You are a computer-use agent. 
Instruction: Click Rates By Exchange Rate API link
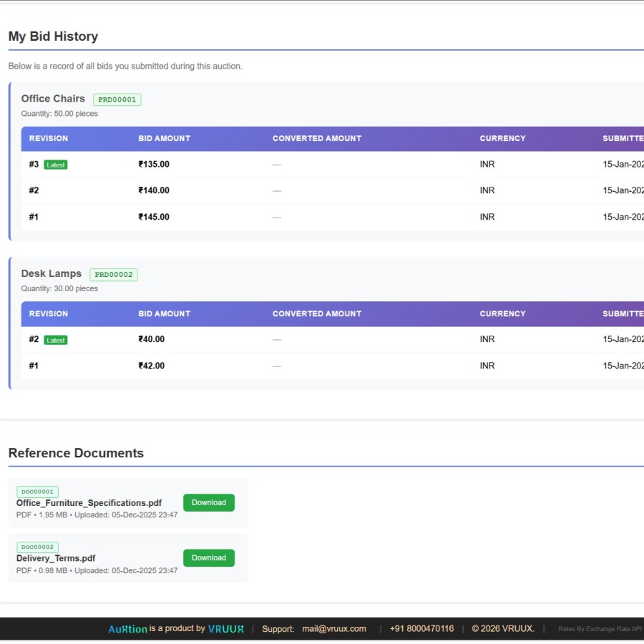click(600, 629)
